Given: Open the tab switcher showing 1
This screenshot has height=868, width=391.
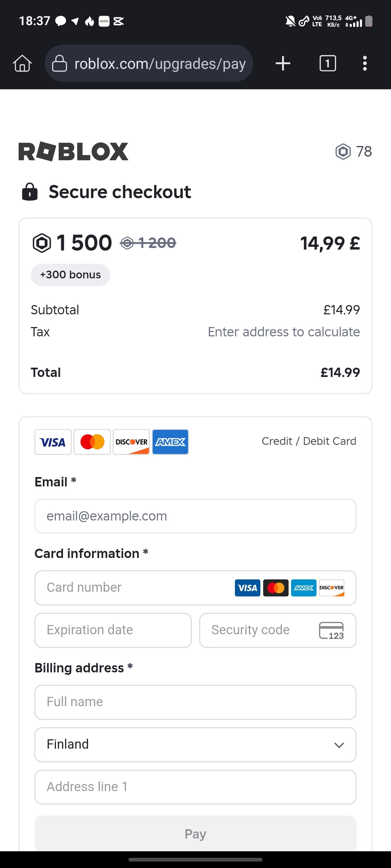Looking at the screenshot, I should click(328, 63).
